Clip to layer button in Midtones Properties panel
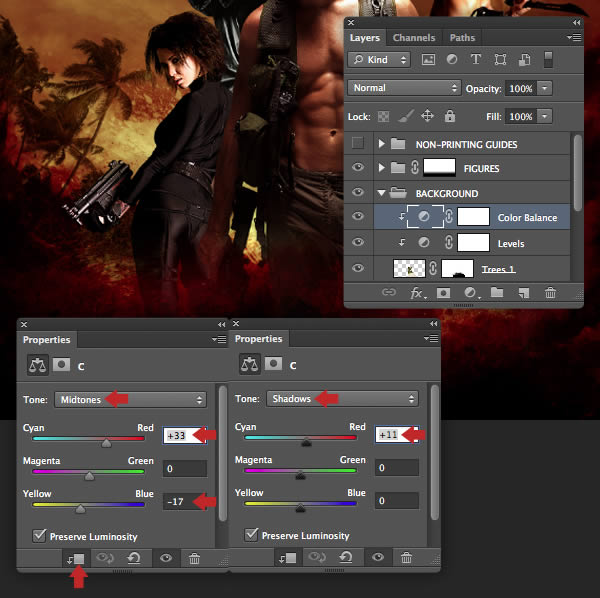Viewport: 600px width, 598px height. click(x=76, y=559)
